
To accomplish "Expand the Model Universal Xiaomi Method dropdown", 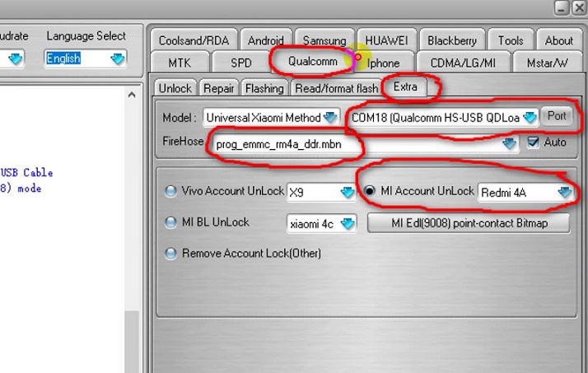I will click(331, 117).
